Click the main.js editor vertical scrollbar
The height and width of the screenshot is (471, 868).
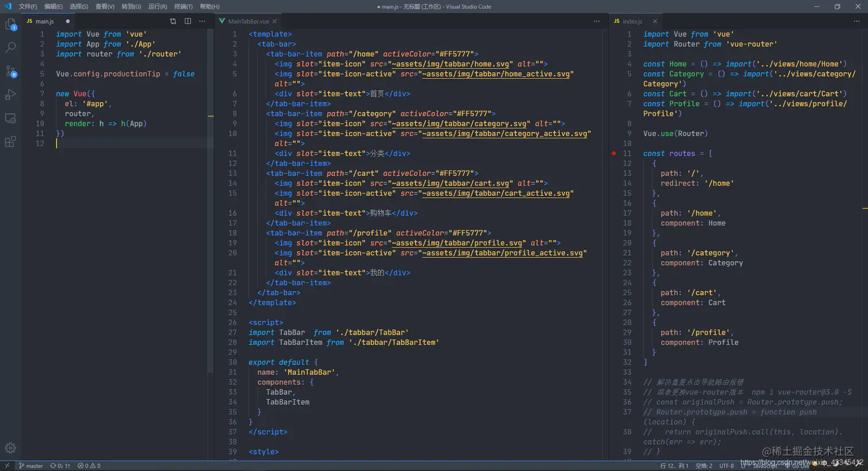pyautogui.click(x=211, y=201)
